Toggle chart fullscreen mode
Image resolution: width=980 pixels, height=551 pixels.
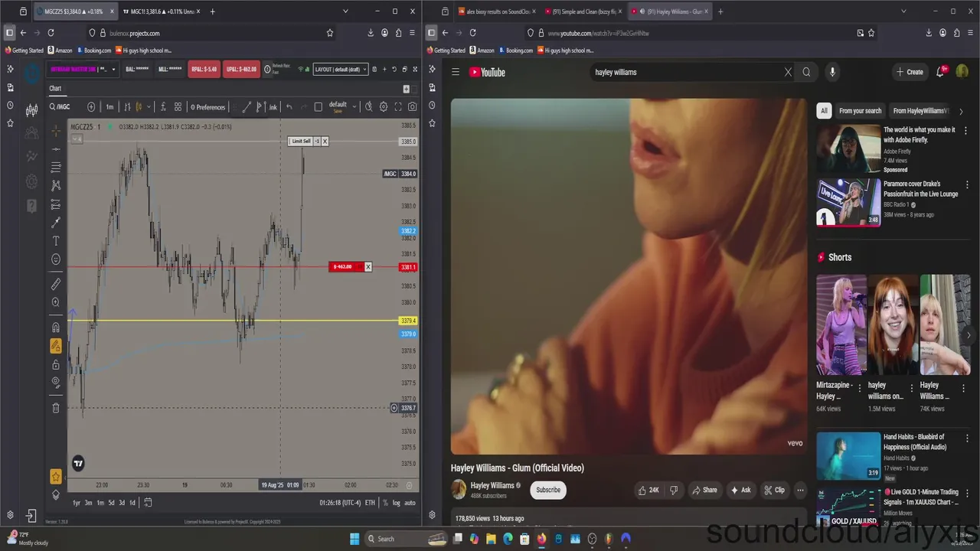398,106
